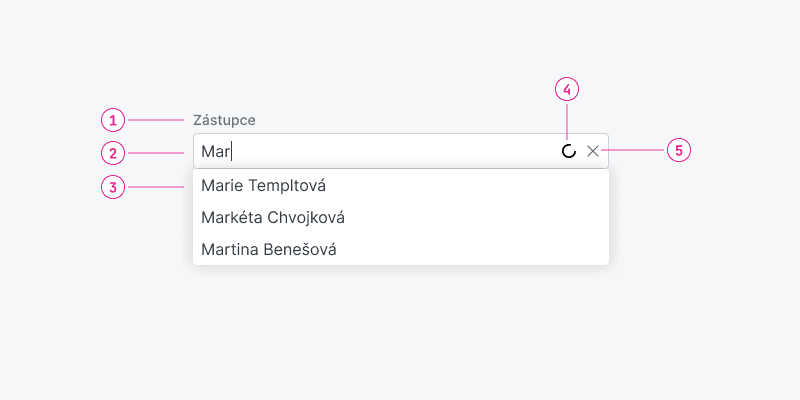Image resolution: width=800 pixels, height=400 pixels.
Task: Click the pink annotation marker number 4
Action: pos(567,90)
